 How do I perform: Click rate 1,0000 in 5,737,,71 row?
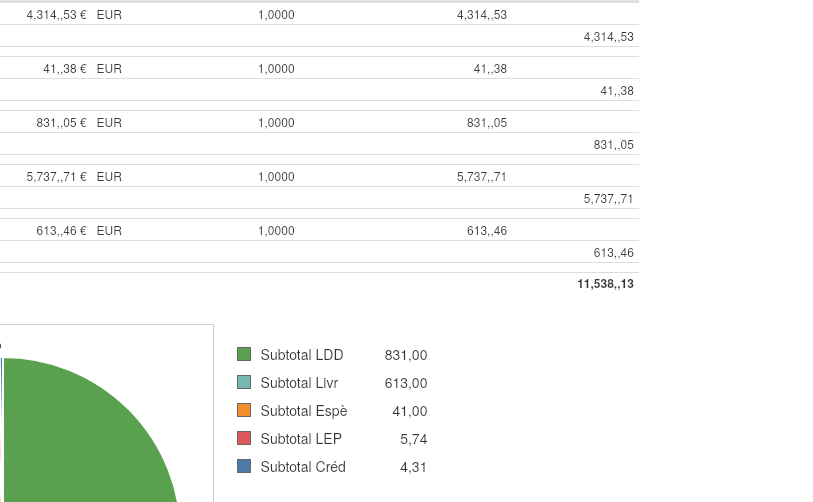(276, 176)
